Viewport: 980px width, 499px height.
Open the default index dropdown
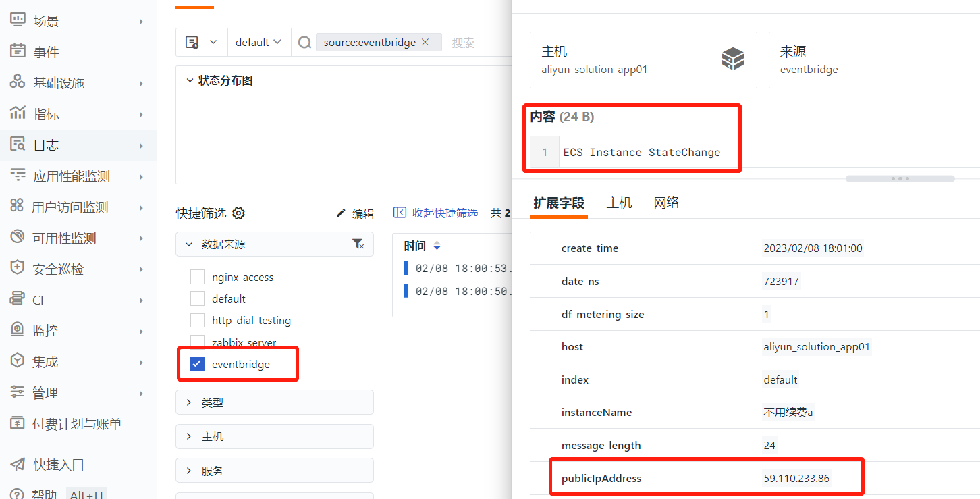point(258,42)
